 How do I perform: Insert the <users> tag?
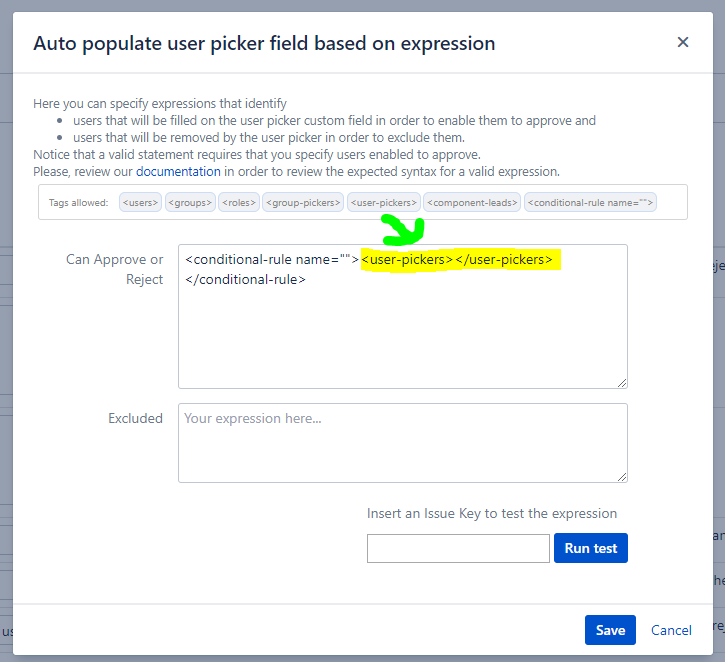pyautogui.click(x=140, y=203)
